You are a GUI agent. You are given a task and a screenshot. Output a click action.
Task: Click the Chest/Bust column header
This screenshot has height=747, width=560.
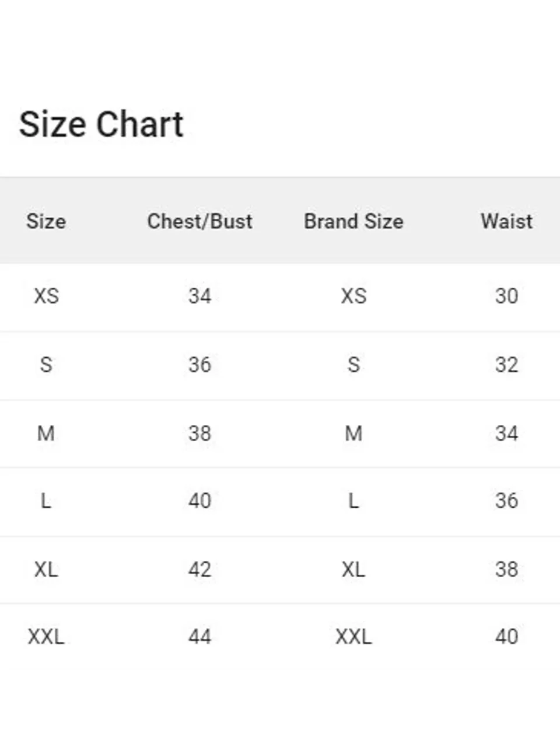point(199,221)
